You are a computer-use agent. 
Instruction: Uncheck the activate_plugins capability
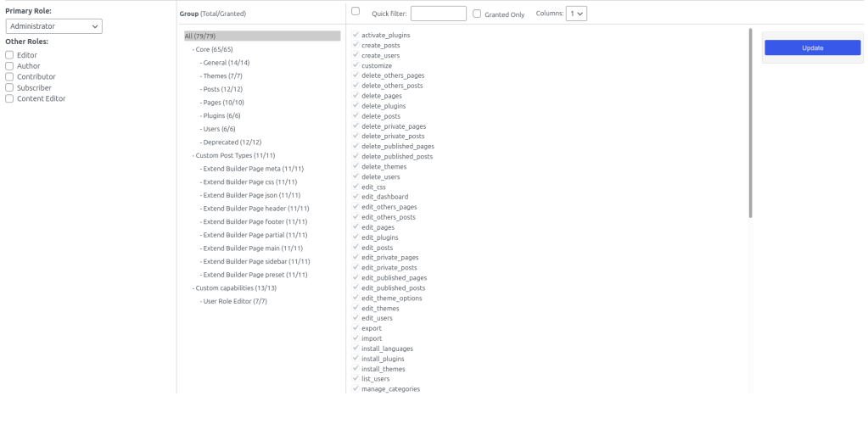(x=356, y=35)
